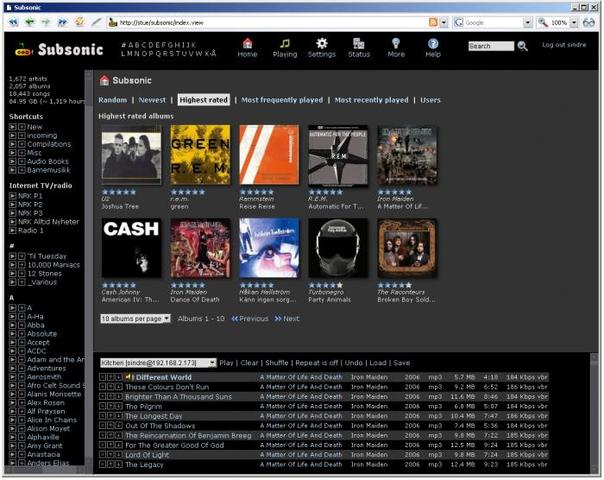Open the Rammstein Reise Reise cover
This screenshot has width=604, height=480.
pyautogui.click(x=269, y=154)
